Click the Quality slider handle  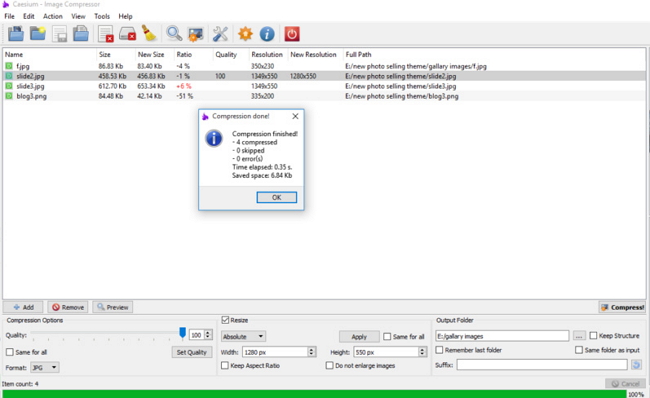pyautogui.click(x=182, y=332)
